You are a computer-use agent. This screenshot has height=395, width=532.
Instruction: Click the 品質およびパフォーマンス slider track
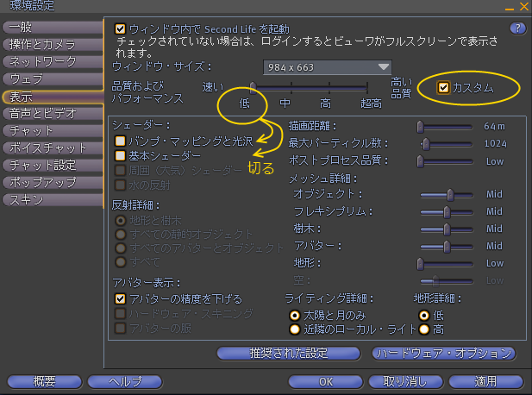pyautogui.click(x=310, y=88)
